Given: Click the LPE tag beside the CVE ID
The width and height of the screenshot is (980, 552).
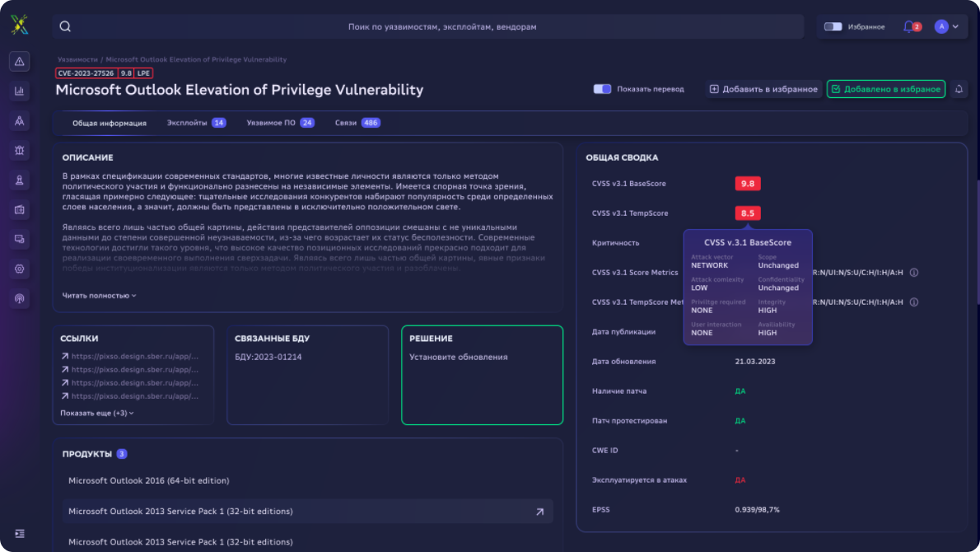Looking at the screenshot, I should pyautogui.click(x=144, y=73).
